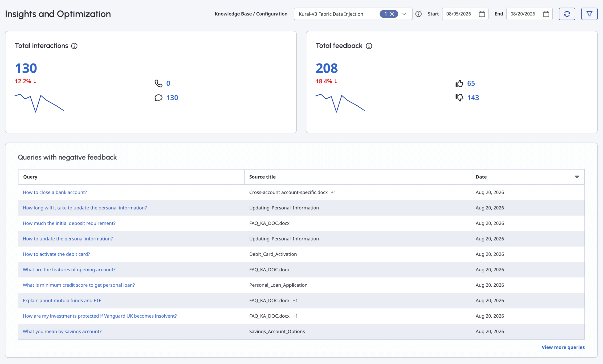
Task: Click Cross-account account-specific.docx source title
Action: 288,192
